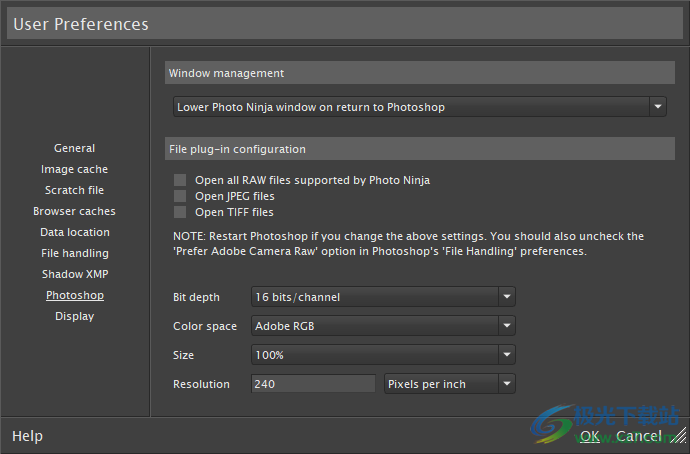Click the Size label
The height and width of the screenshot is (454, 690).
click(183, 355)
